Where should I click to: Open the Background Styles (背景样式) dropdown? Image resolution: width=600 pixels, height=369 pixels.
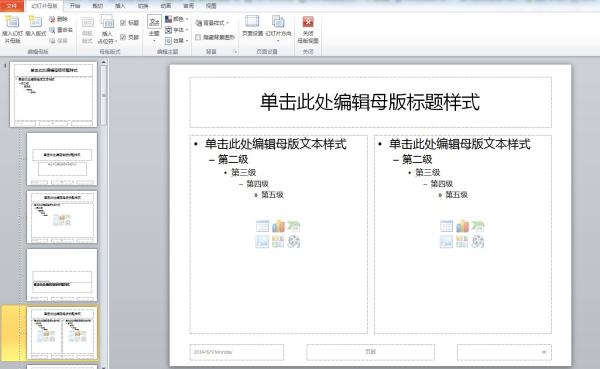point(212,23)
